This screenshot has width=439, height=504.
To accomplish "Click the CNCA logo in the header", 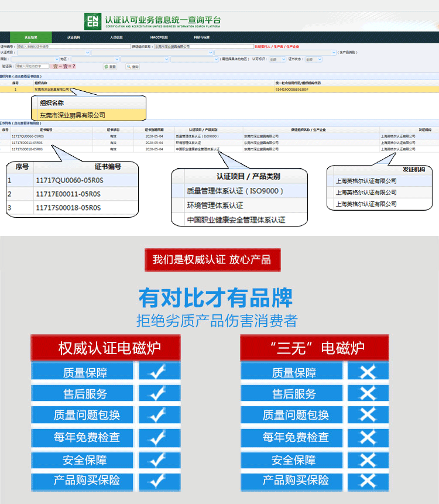I will 92,21.
